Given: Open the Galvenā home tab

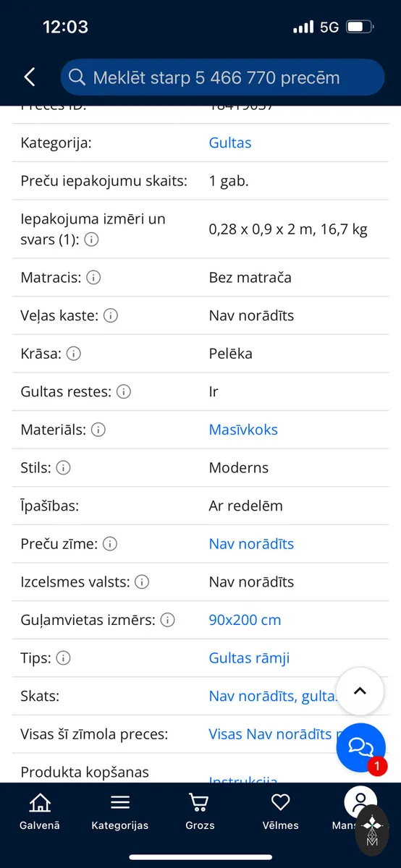Looking at the screenshot, I should tap(40, 811).
